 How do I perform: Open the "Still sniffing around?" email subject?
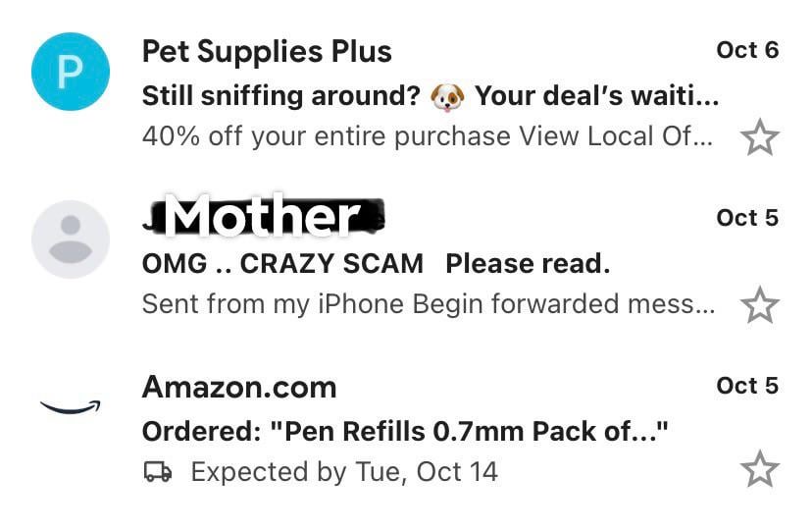coord(280,97)
